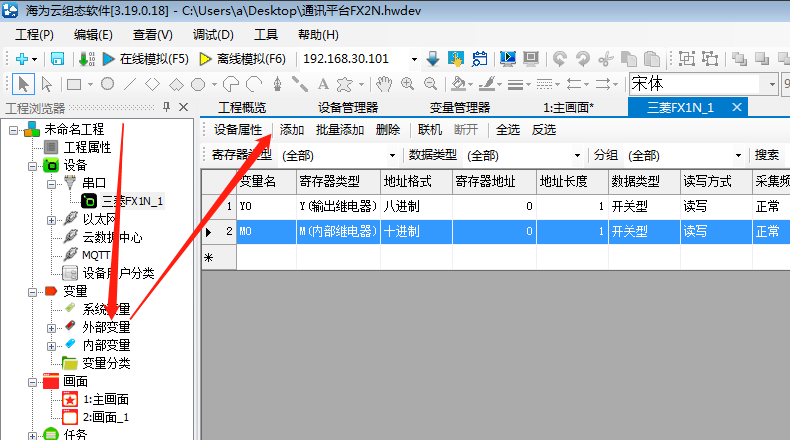Select the rectangle shape tool
790x440 pixels.
coord(74,84)
